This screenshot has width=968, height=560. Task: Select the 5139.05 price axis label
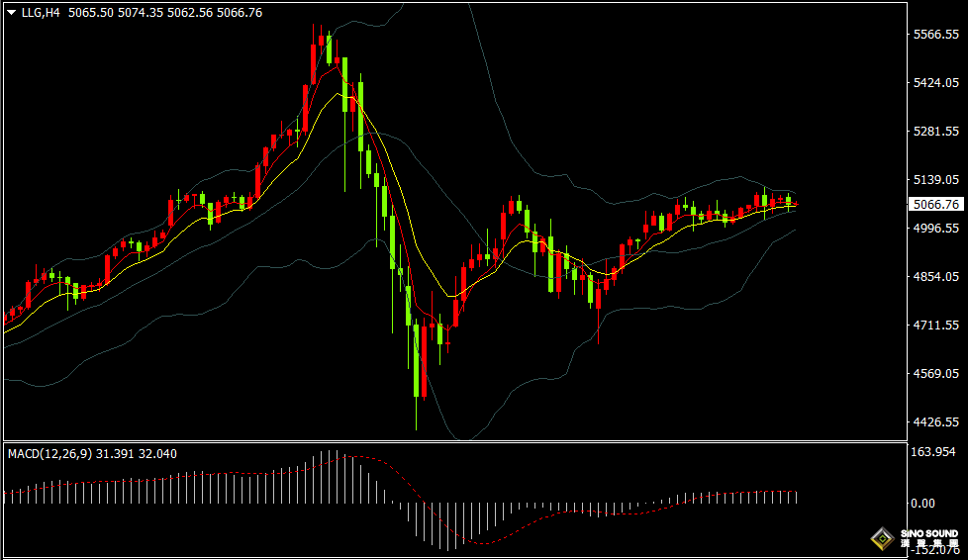click(x=935, y=180)
